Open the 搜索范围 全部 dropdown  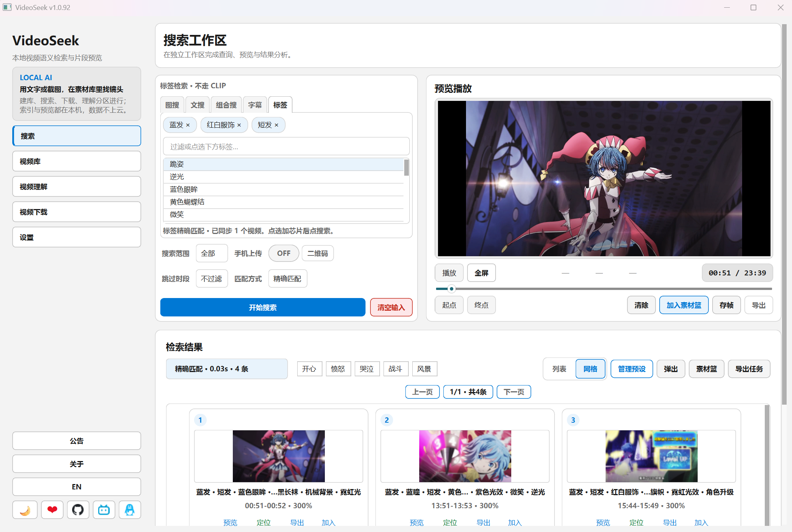(212, 253)
